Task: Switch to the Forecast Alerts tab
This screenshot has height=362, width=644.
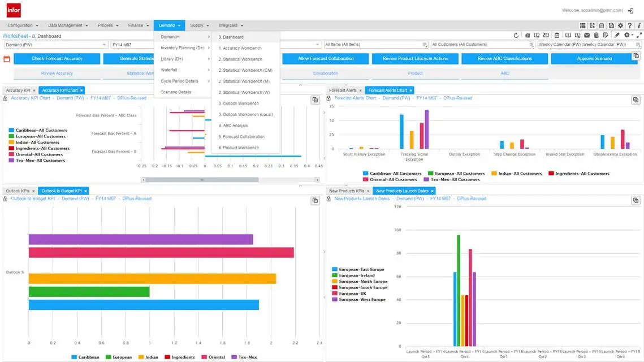Action: (x=343, y=90)
